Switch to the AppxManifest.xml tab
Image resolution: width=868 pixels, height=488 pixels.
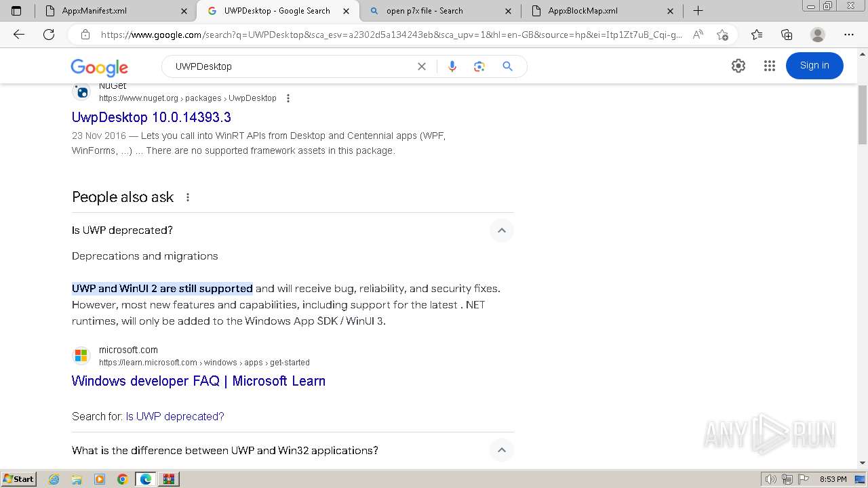click(116, 11)
